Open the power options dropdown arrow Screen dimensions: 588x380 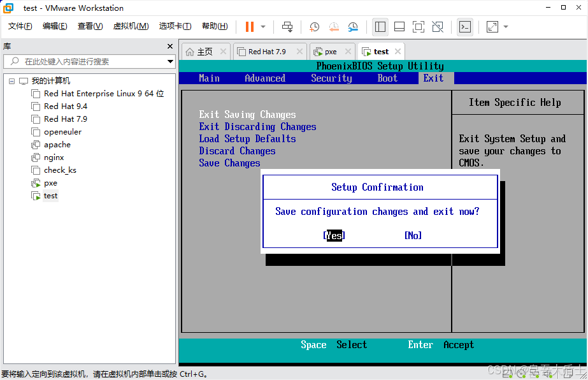(263, 27)
